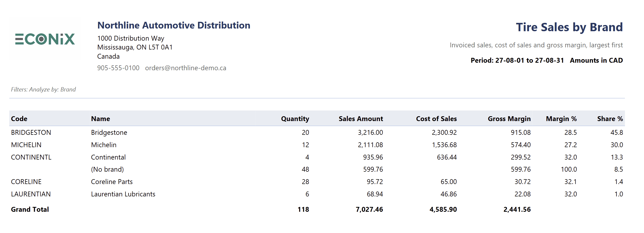The image size is (644, 233).
Task: Click Michelin gross margin 574.40
Action: point(521,145)
